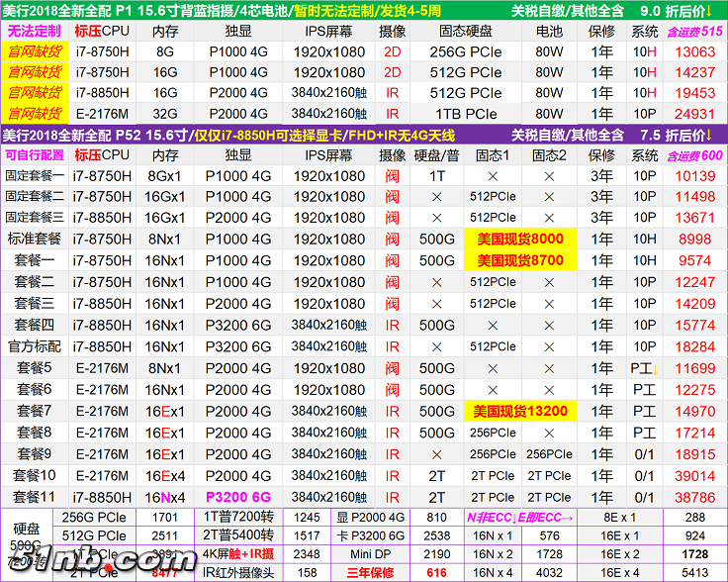Click the price 13063 cell
Screen dimensions: 728x582
[x=694, y=51]
